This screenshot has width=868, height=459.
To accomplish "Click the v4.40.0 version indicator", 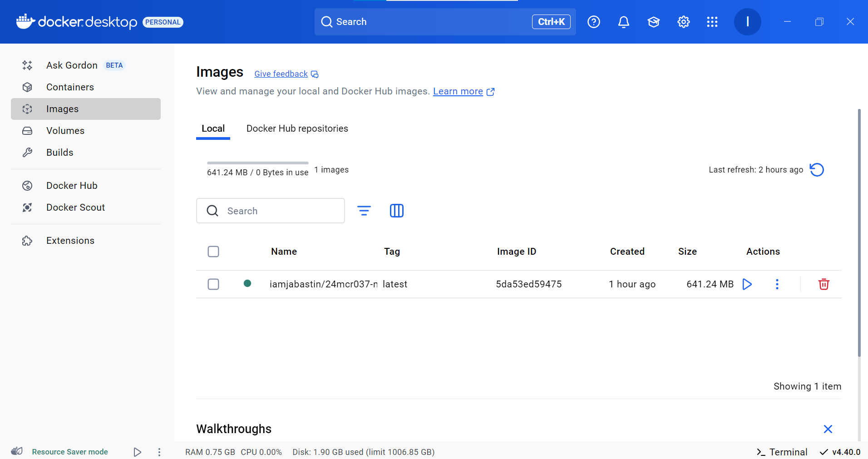I will coord(840,452).
